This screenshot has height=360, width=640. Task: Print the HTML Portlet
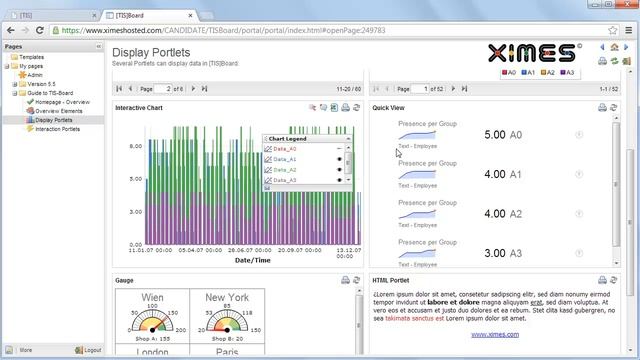tap(602, 280)
